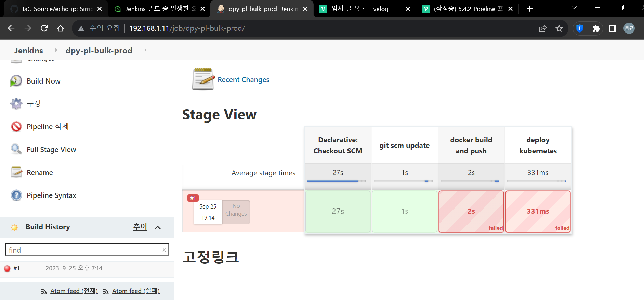644x303 pixels.
Task: Collapse the Build History panel chevron
Action: click(158, 228)
